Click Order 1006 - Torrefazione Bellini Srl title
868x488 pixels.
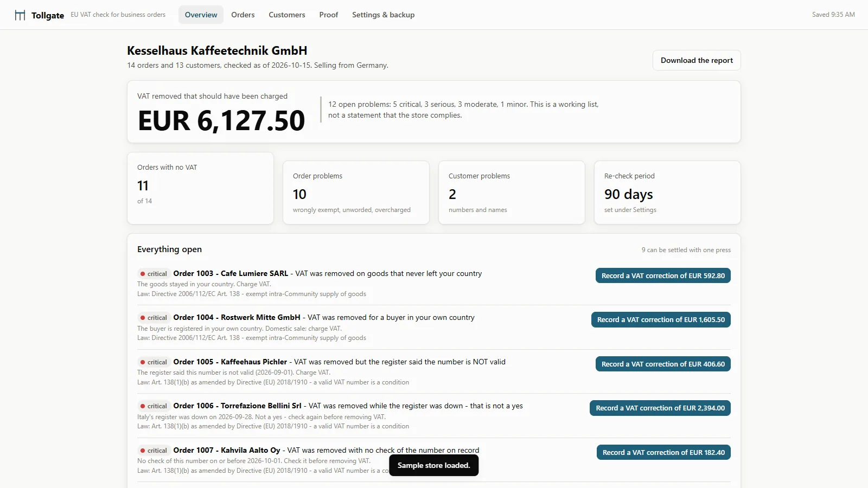click(237, 406)
